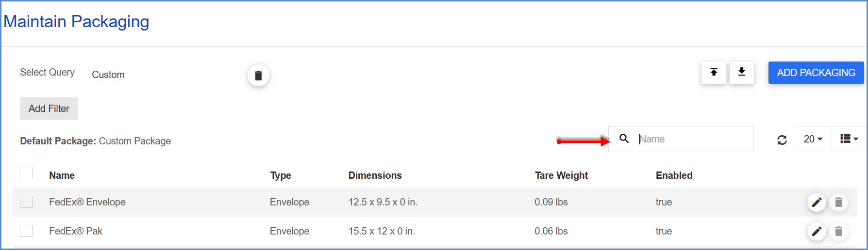
Task: Sort by the Tare Weight column header
Action: 561,175
